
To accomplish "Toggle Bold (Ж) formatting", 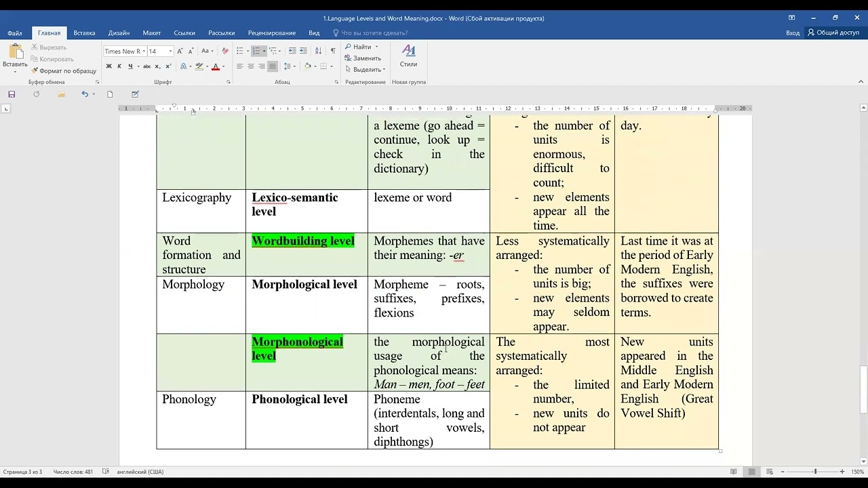I will click(x=108, y=66).
